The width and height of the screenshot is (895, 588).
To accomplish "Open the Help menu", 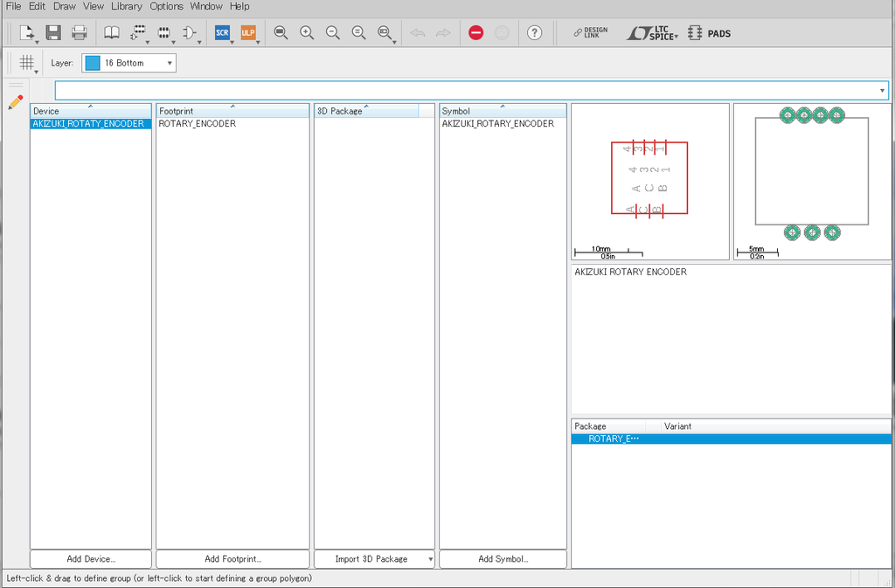I will pos(239,6).
